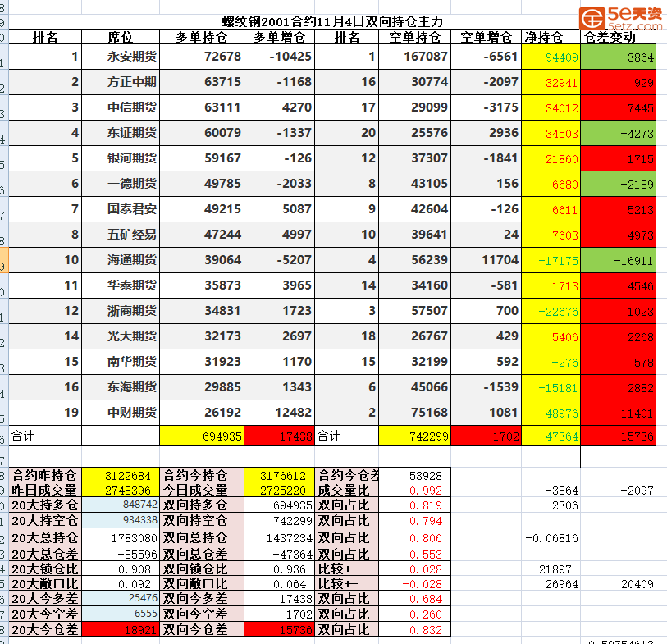Viewport: 667px width, 644px height.
Task: Click the 20大今仓差 label cell
Action: [45, 629]
